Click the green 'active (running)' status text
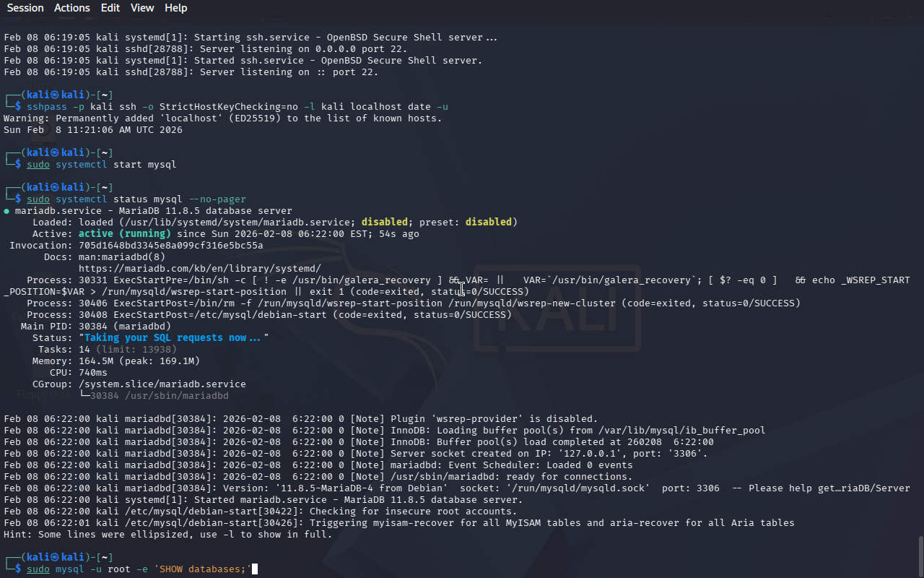Screen dimensions: 924x578 pos(124,234)
